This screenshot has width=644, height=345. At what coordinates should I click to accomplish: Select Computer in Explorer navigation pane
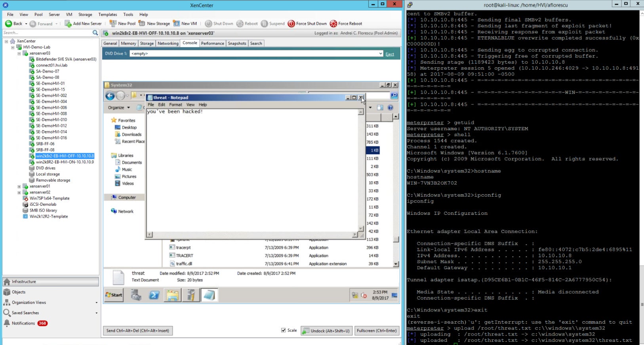coord(127,197)
